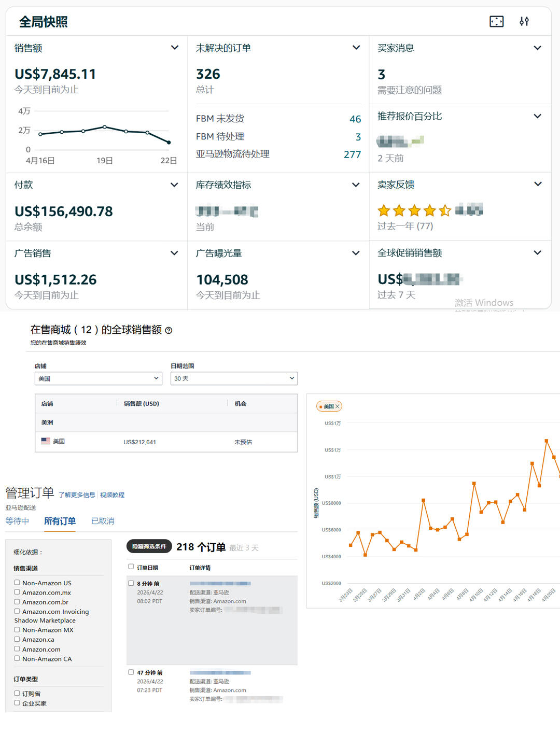Open the 视频教程 link

112,495
